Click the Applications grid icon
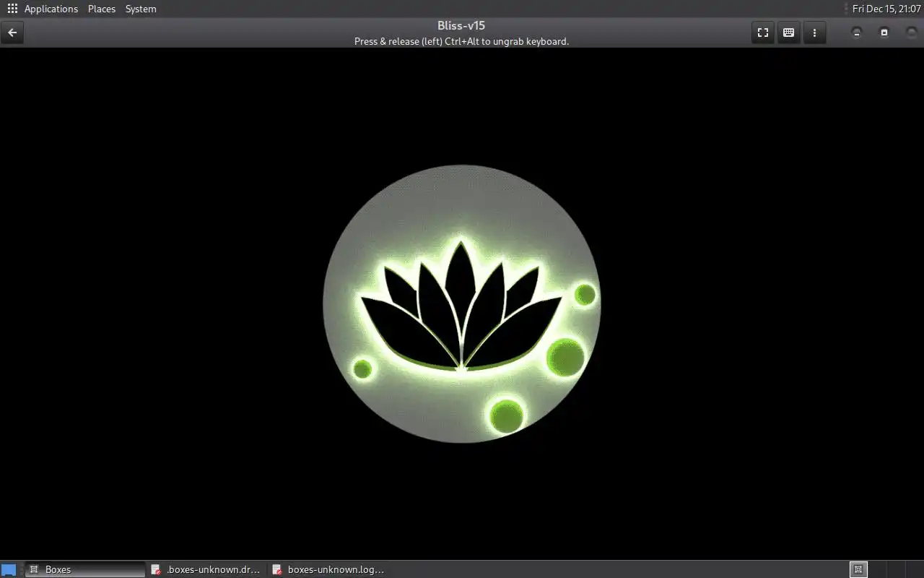Screen dimensions: 924x578 (x=12, y=9)
